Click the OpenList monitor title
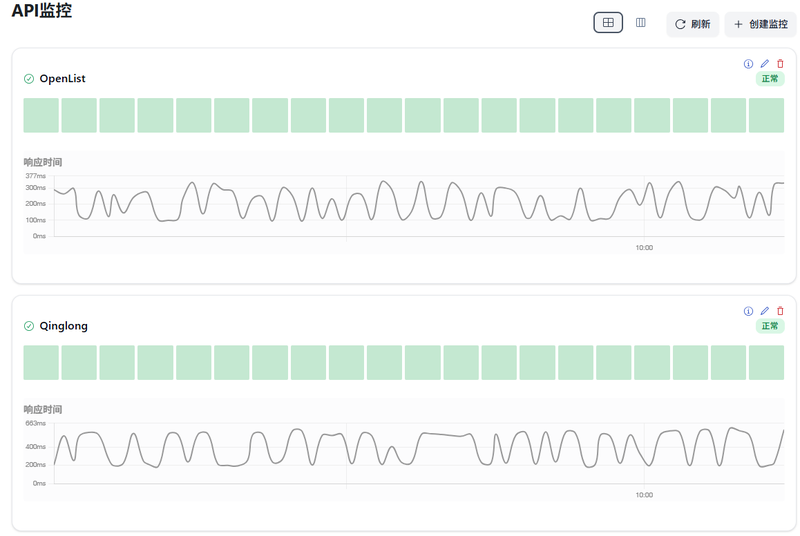The image size is (800, 536). click(x=62, y=79)
